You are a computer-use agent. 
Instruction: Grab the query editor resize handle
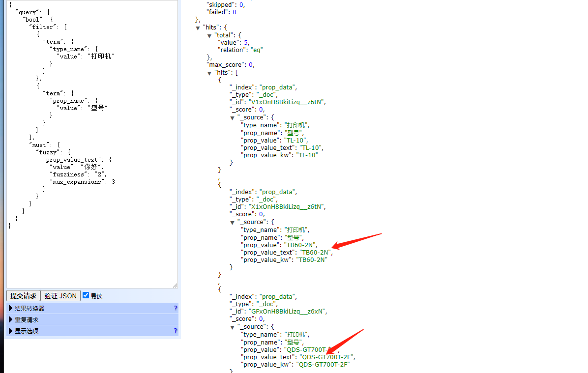[175, 286]
